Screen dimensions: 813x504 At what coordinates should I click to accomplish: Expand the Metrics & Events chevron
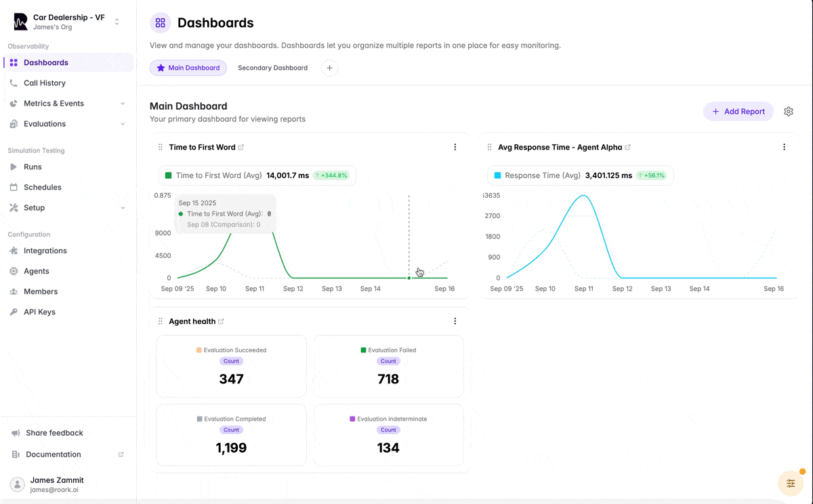point(123,104)
